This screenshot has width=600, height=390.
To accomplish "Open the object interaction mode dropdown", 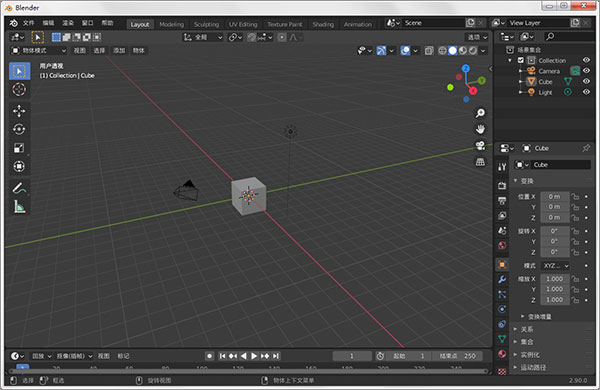I will point(38,51).
